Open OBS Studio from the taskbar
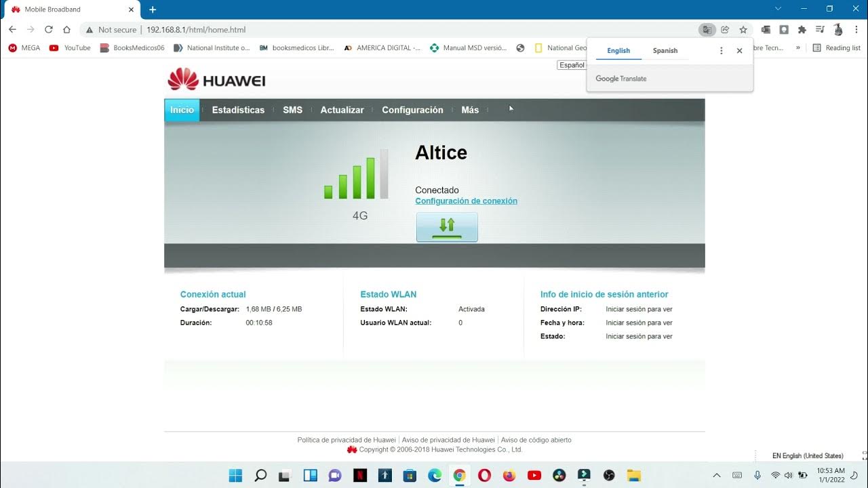868x488 pixels. [x=609, y=475]
